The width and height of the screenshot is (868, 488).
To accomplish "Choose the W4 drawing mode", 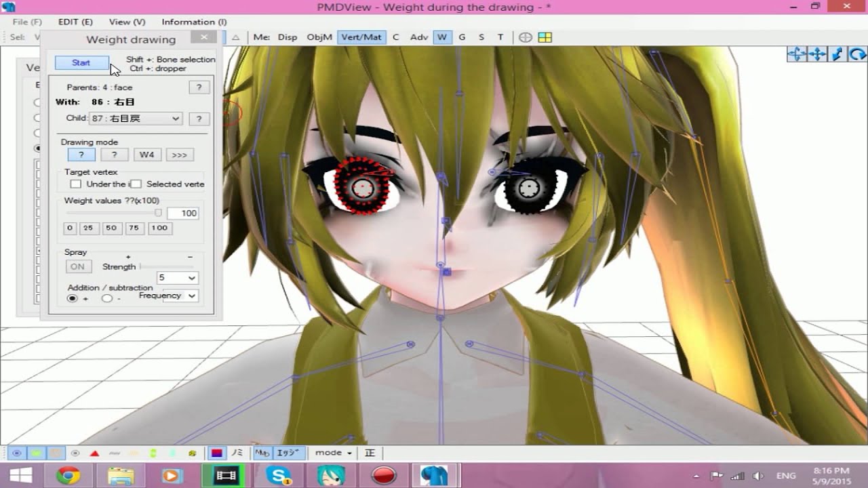I will (x=146, y=155).
